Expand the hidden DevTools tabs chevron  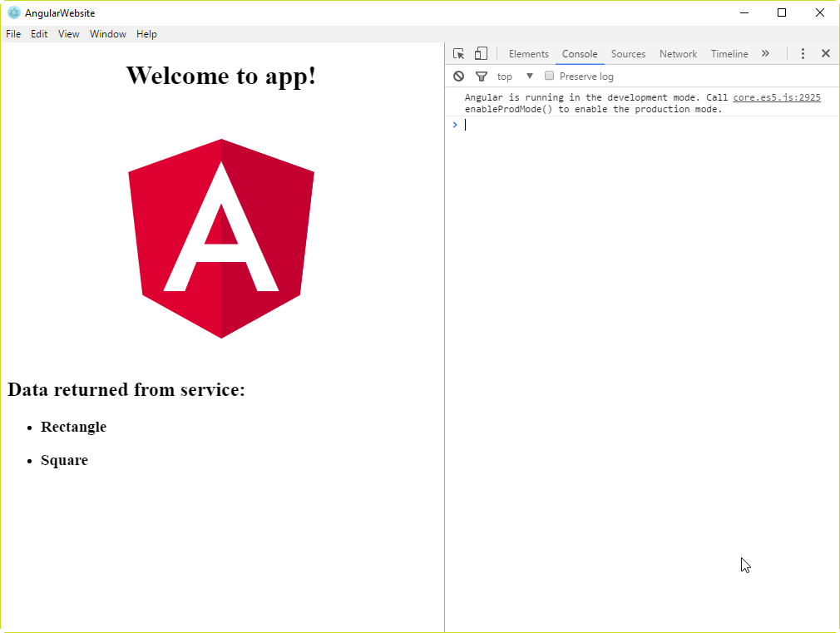click(765, 54)
